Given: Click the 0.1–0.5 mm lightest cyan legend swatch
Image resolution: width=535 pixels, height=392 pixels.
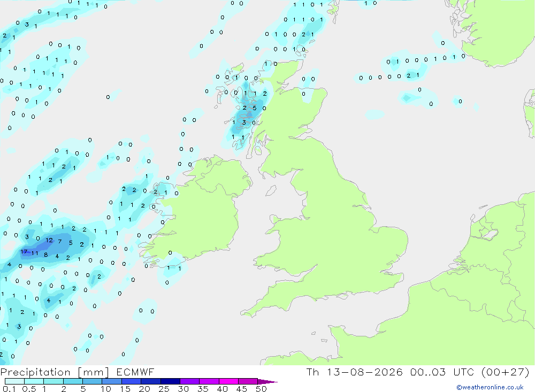Looking at the screenshot, I should pyautogui.click(x=14, y=381).
